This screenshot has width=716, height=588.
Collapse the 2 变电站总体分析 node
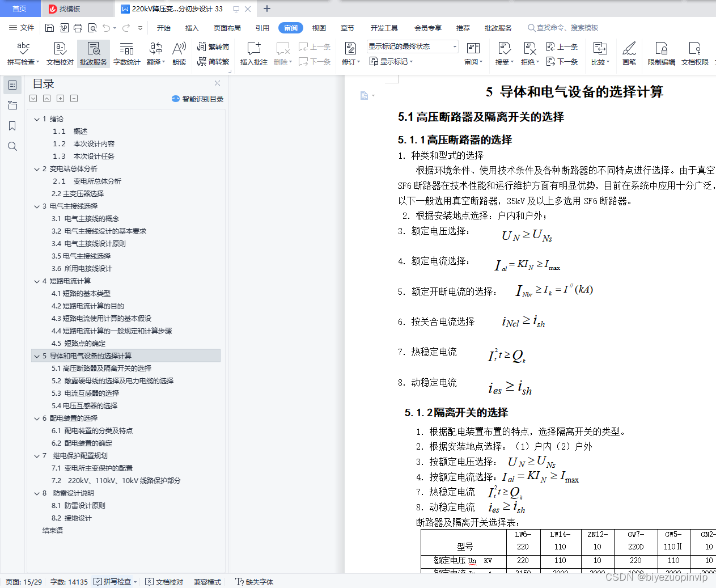coord(37,169)
